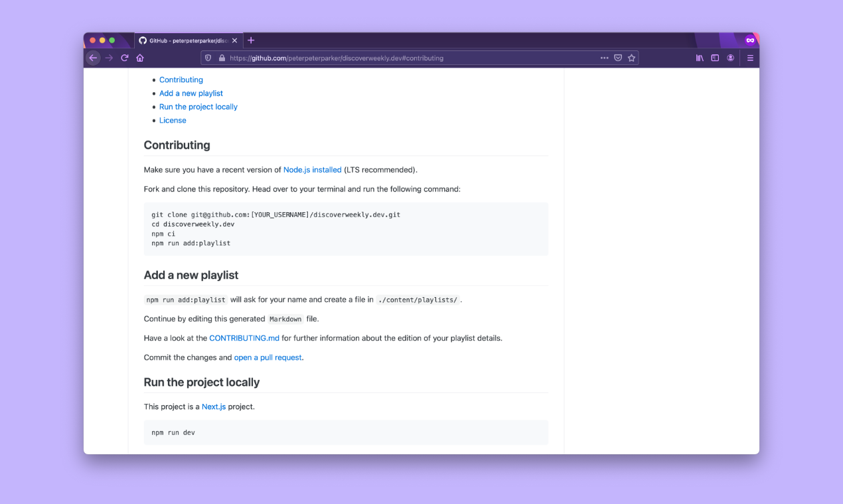843x504 pixels.
Task: Toggle the browser sidebar
Action: coord(715,58)
